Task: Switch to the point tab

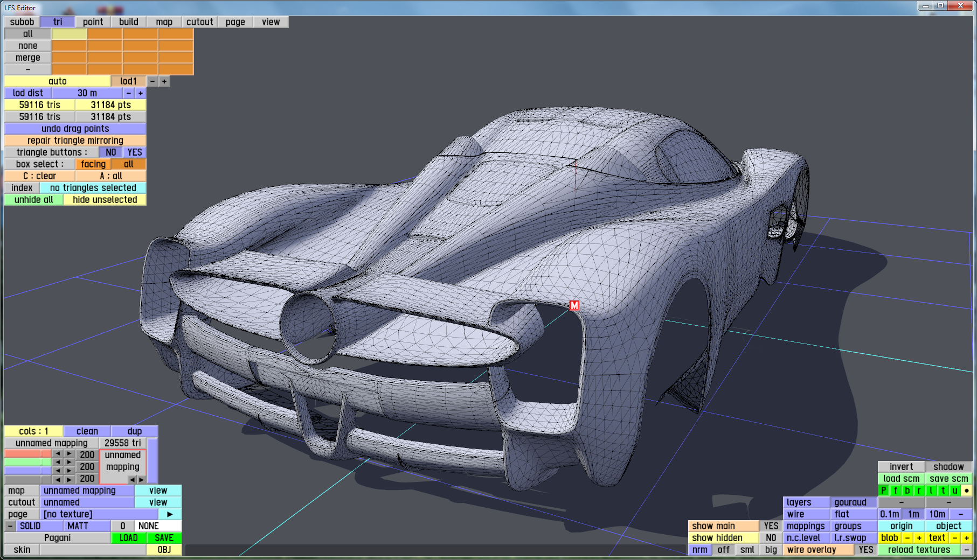Action: tap(93, 22)
